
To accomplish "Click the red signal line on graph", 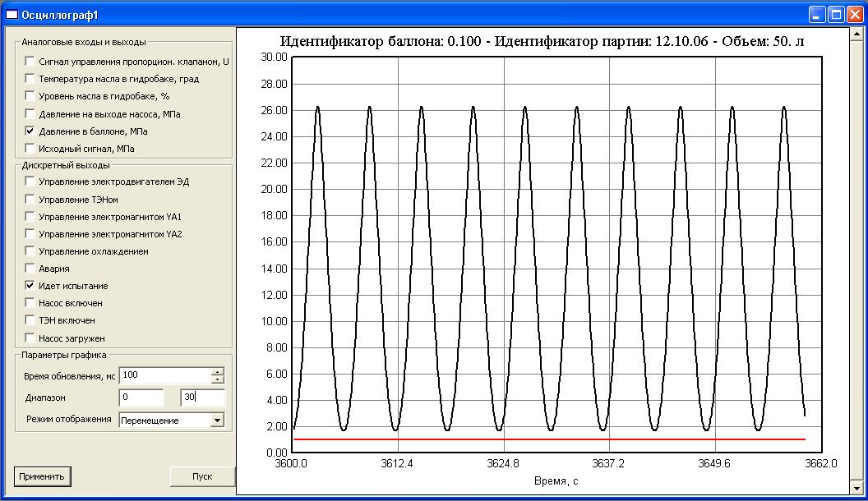I will (x=542, y=439).
